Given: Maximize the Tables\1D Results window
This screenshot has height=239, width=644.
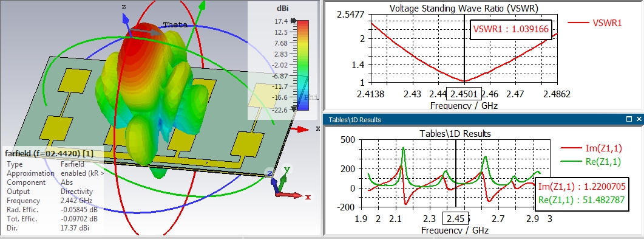Looking at the screenshot, I should coord(629,119).
